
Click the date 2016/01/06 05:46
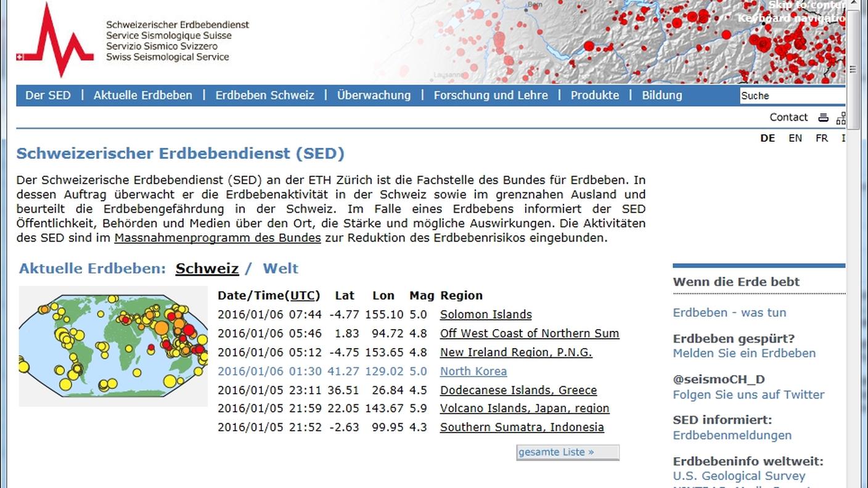pos(270,334)
